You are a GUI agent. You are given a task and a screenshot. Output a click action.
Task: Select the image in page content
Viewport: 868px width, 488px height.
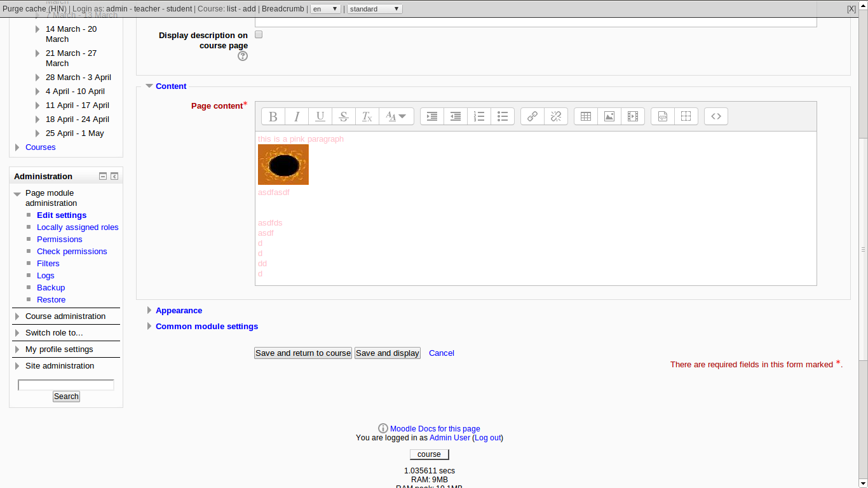(x=283, y=165)
